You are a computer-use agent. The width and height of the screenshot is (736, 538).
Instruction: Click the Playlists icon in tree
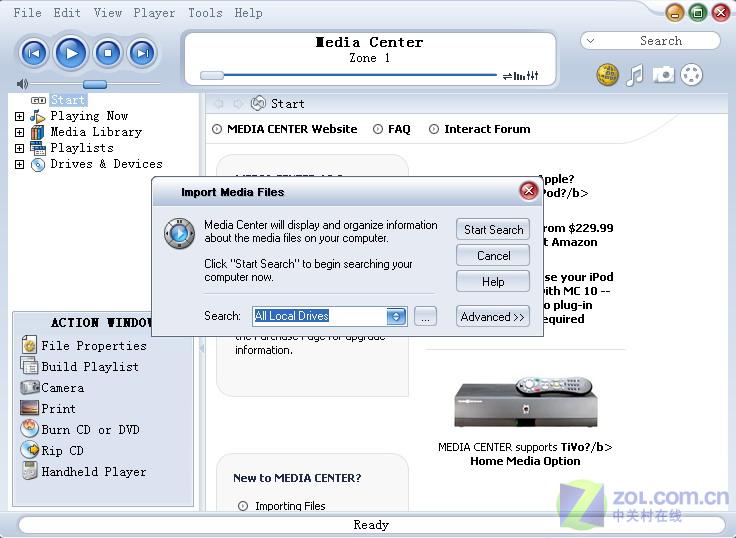pos(38,148)
